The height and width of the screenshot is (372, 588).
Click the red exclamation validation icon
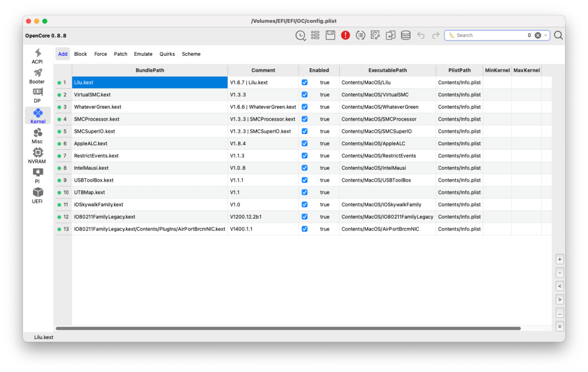point(345,35)
